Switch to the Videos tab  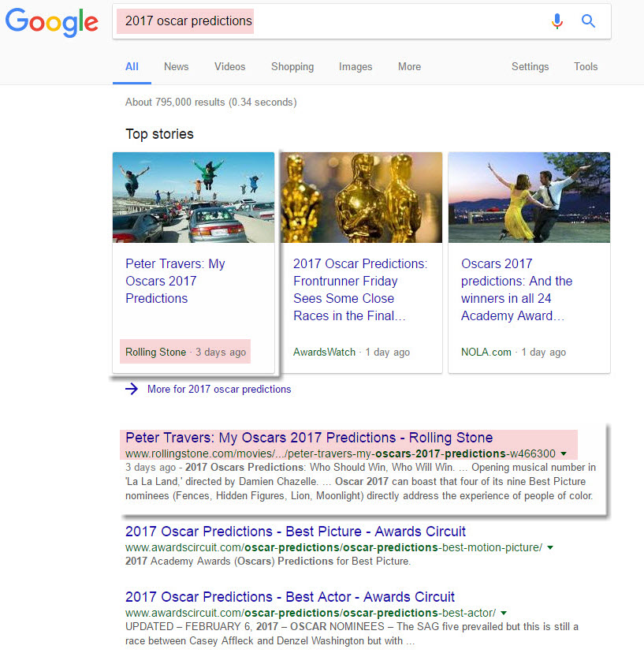pyautogui.click(x=230, y=66)
